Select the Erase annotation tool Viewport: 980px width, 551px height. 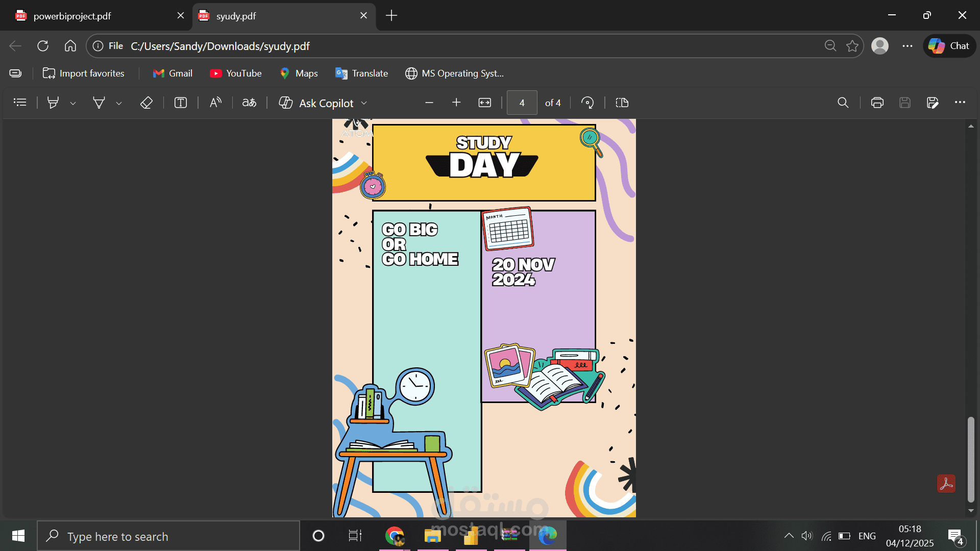[146, 103]
